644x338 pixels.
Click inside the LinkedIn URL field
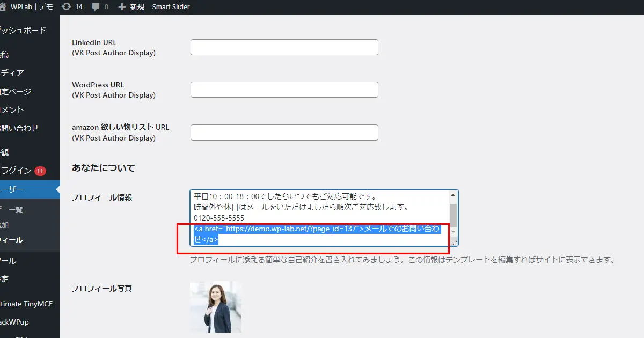pos(284,47)
